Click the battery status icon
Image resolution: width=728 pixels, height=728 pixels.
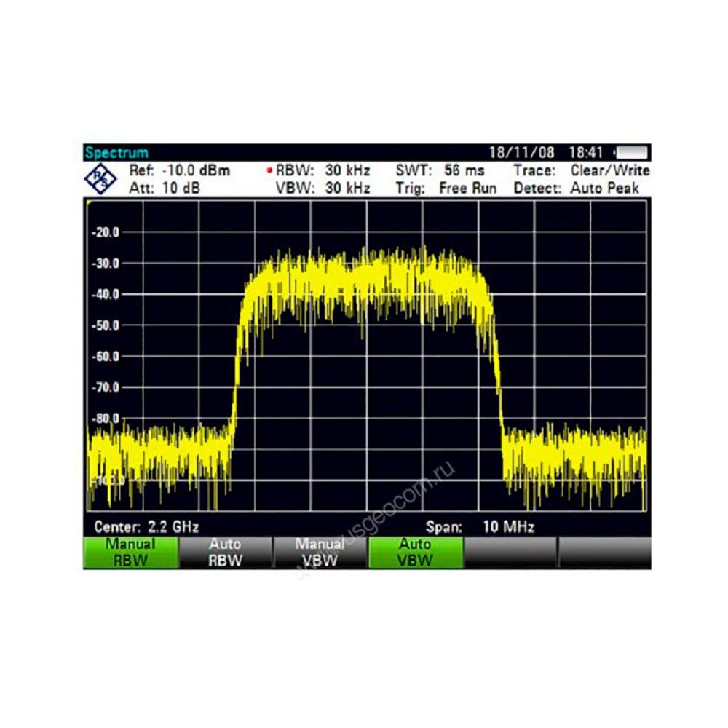pos(632,153)
